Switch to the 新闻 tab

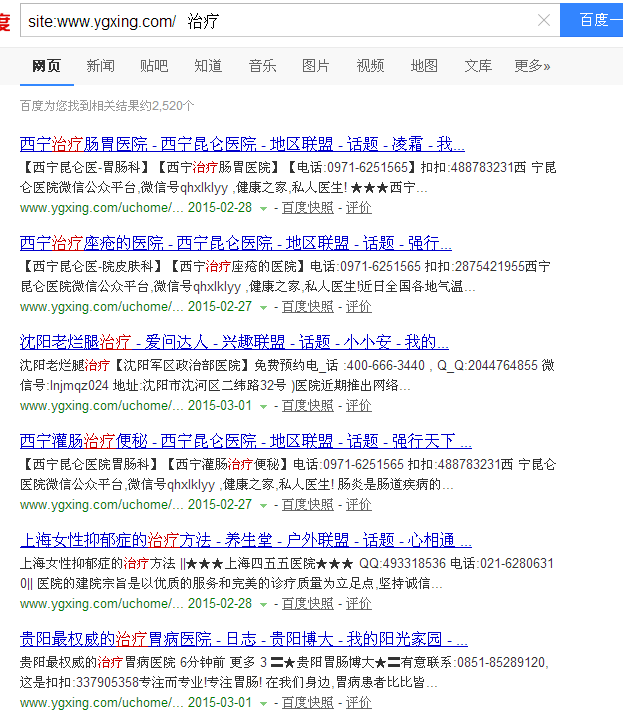click(x=100, y=66)
